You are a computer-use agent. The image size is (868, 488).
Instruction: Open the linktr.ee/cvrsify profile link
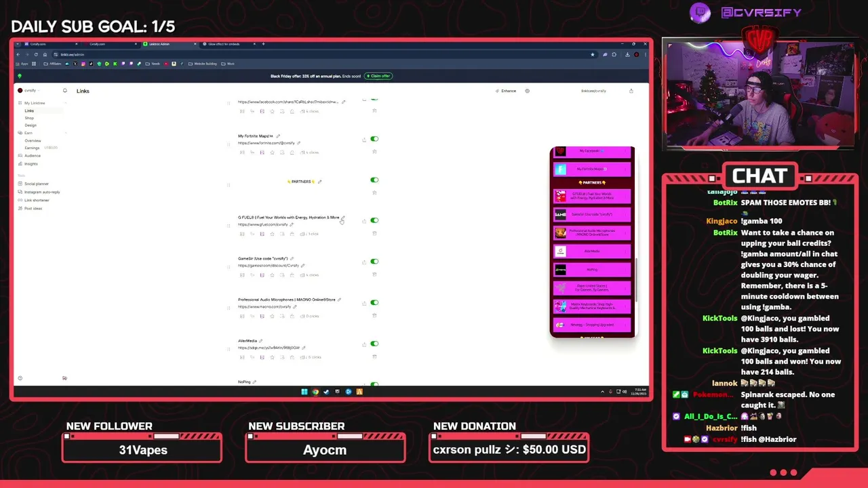pyautogui.click(x=593, y=91)
